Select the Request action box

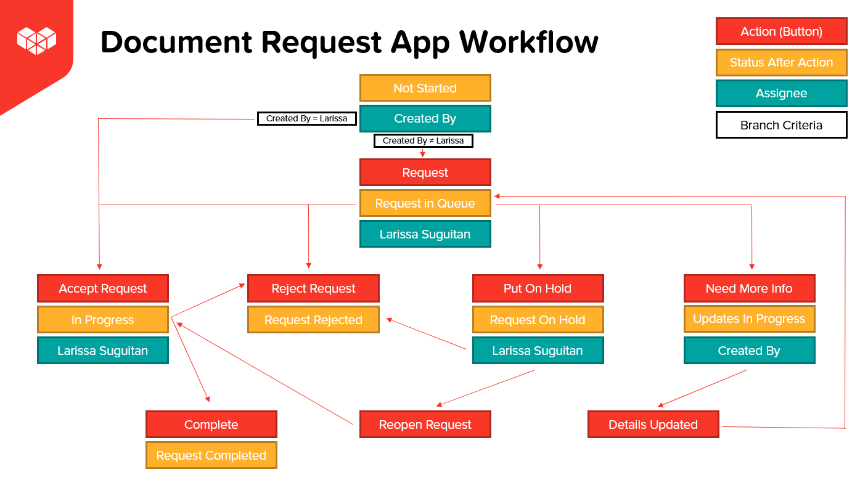[425, 172]
